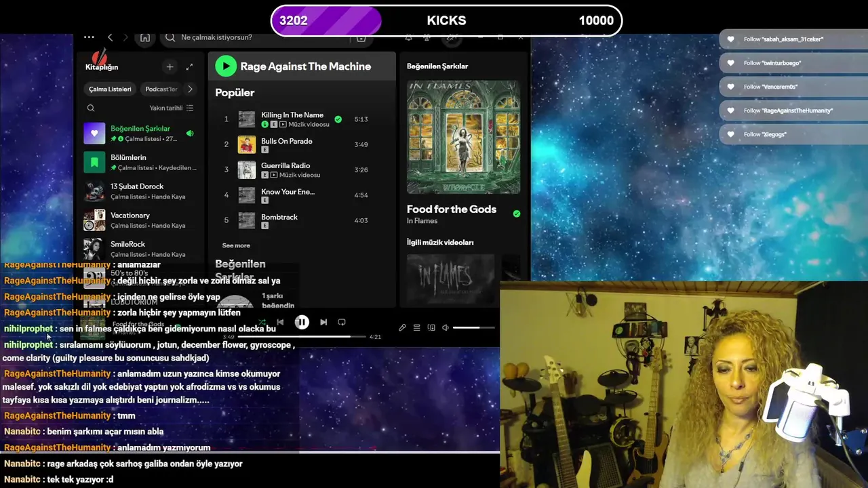The image size is (868, 488).
Task: Click Follow 'sabah_aksam_31ceker' notification
Action: (x=793, y=39)
